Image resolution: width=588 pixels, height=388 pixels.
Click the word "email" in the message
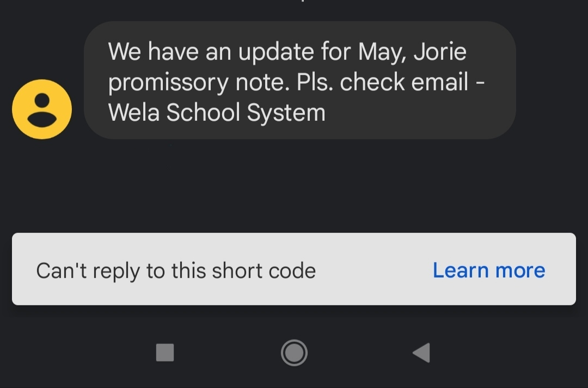440,81
